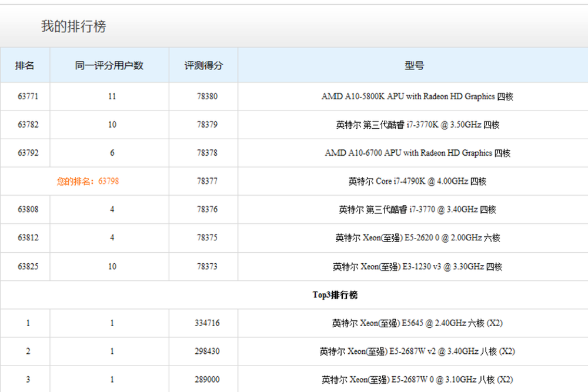Click rank cell 63825

click(x=28, y=266)
